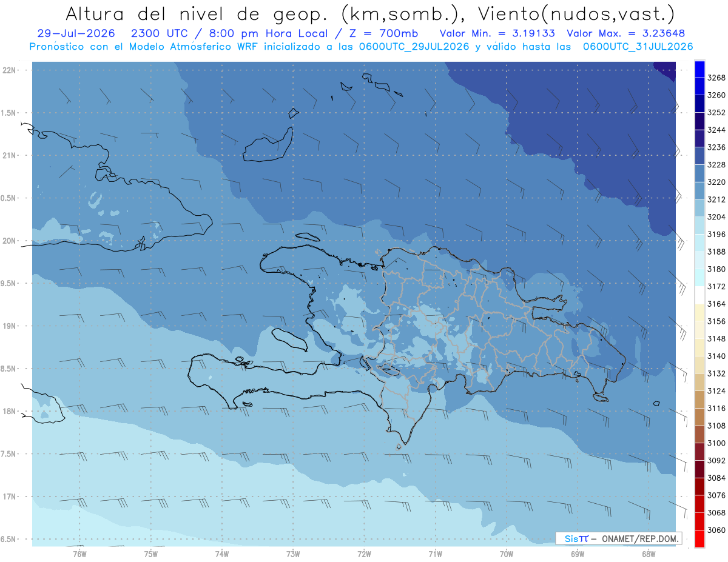
Task: Click "Valor Min. = 3.19133" text
Action: coord(497,33)
